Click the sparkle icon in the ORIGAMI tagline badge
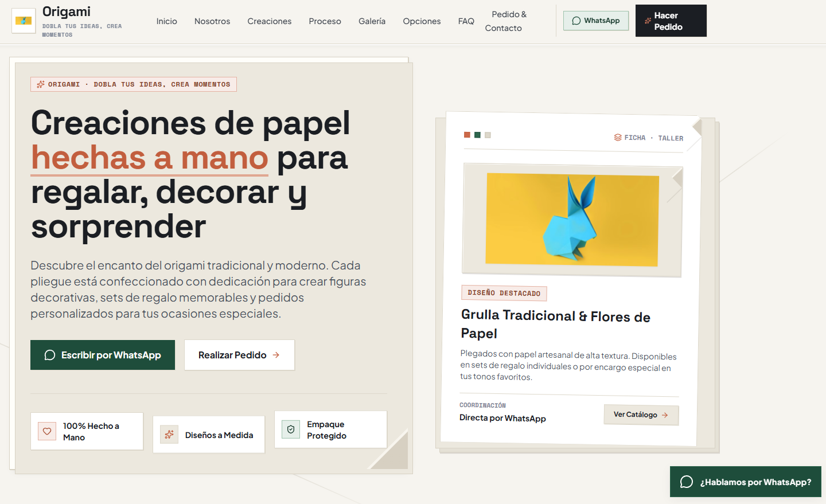This screenshot has height=504, width=826. click(41, 84)
